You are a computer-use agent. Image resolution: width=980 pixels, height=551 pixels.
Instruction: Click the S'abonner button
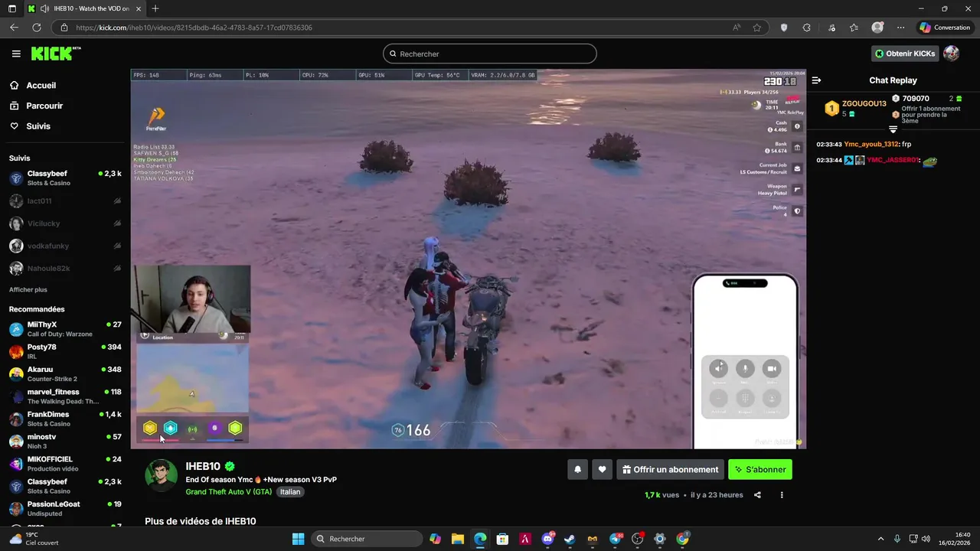click(760, 470)
